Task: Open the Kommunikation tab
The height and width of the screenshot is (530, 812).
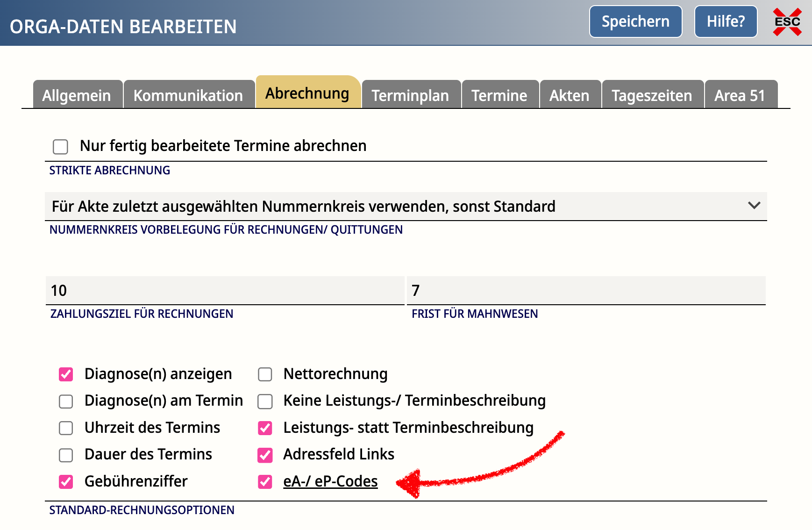Action: tap(188, 95)
